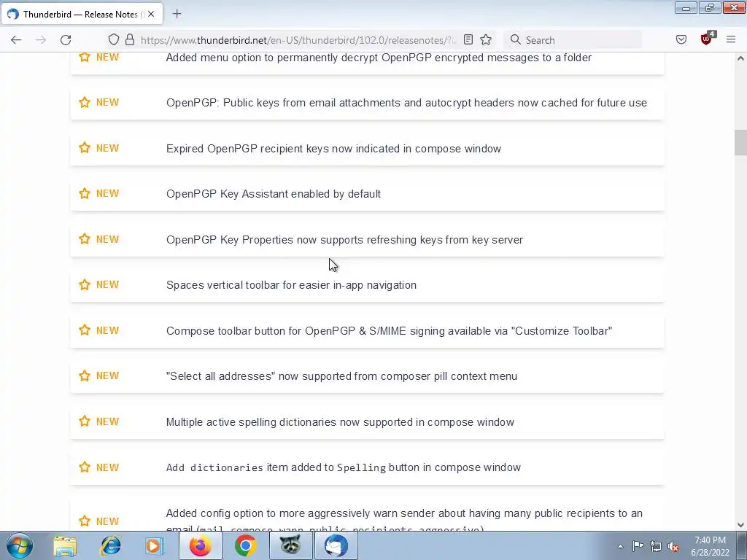Click star icon on Compose toolbar button row

85,330
